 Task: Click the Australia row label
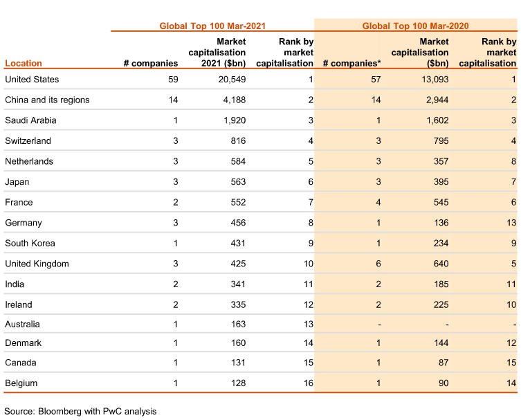(x=23, y=324)
